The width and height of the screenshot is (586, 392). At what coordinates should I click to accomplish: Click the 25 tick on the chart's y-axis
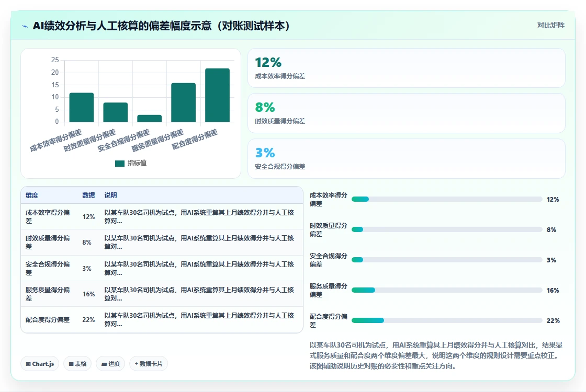point(55,60)
